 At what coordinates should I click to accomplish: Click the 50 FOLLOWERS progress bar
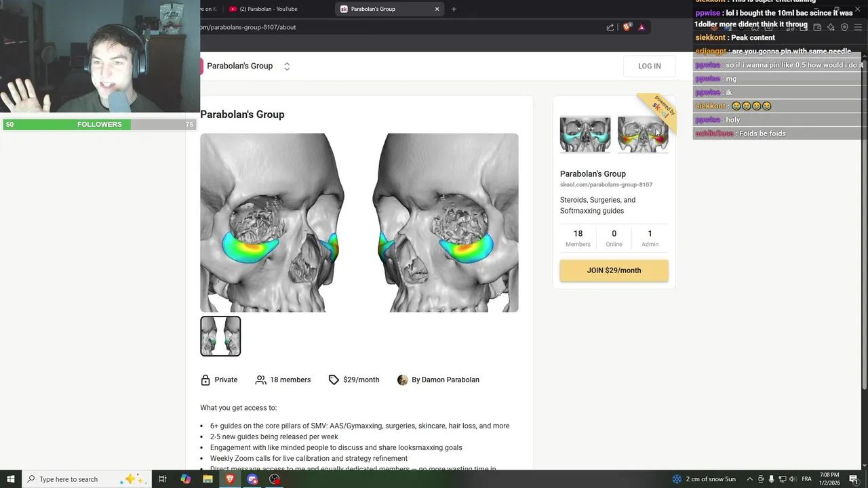(x=100, y=125)
